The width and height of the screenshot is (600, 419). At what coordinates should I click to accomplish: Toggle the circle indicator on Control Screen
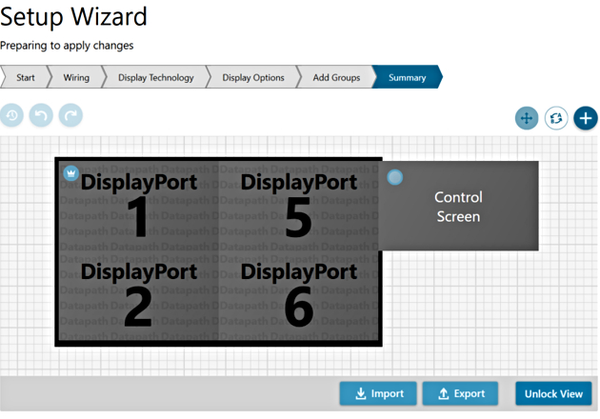(x=395, y=177)
